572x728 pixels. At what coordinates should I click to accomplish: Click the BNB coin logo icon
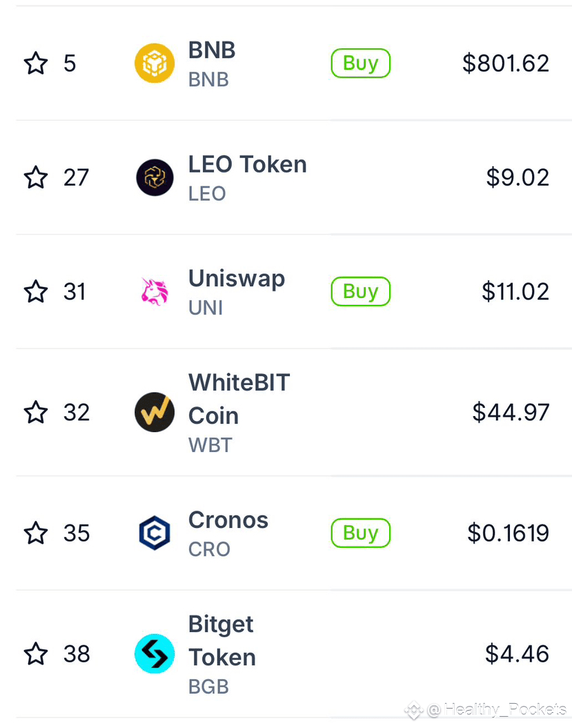coord(155,63)
